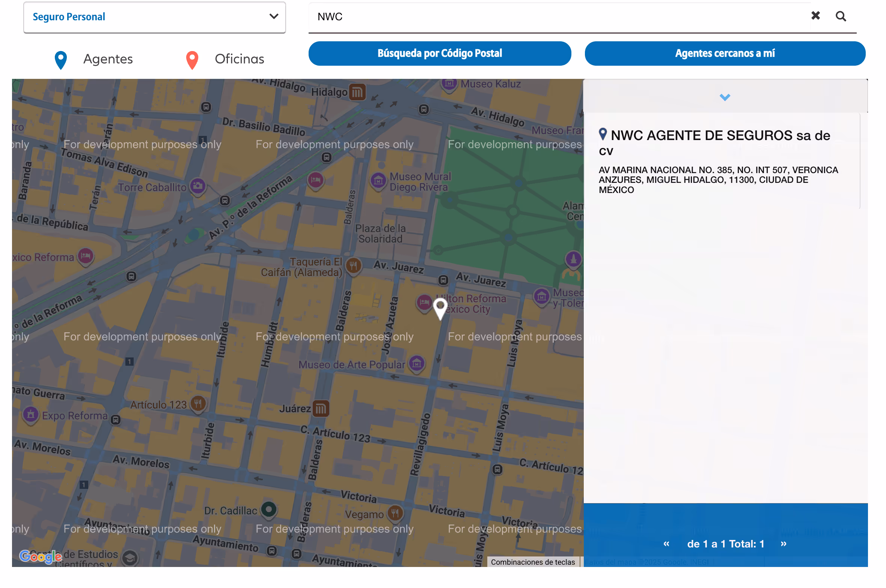Open the Seguro Personal dropdown
886x588 pixels.
point(154,17)
